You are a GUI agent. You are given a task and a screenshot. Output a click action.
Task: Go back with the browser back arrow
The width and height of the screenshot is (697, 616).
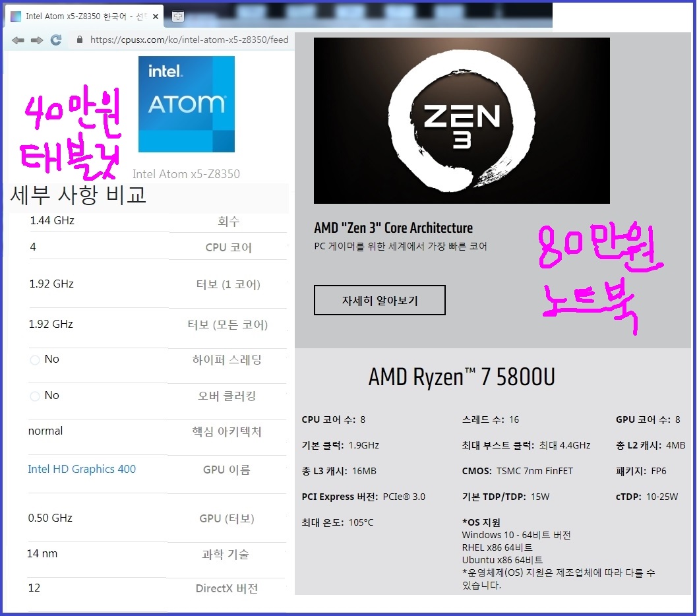18,40
